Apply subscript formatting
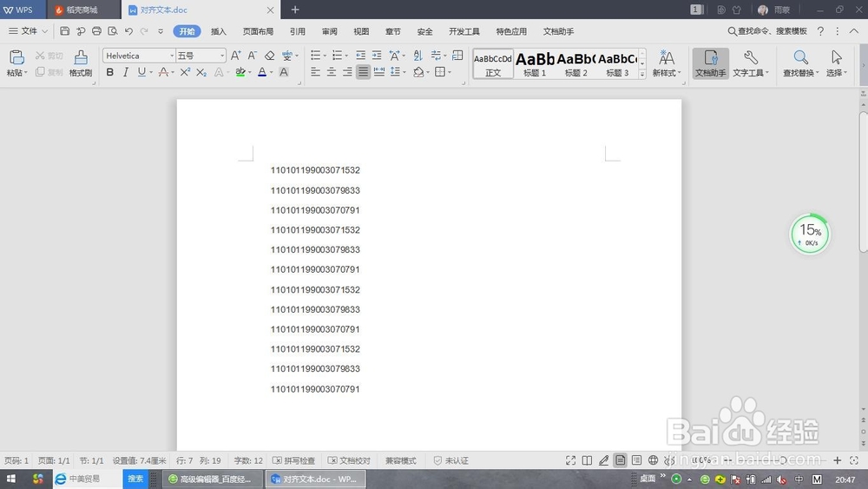868x489 pixels. 201,72
